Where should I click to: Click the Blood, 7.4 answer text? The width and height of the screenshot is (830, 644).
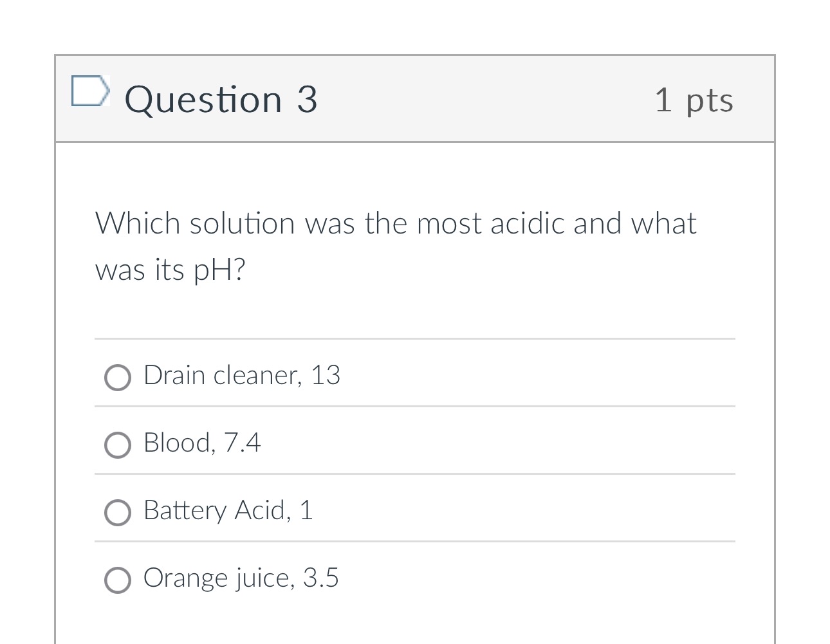pos(201,443)
